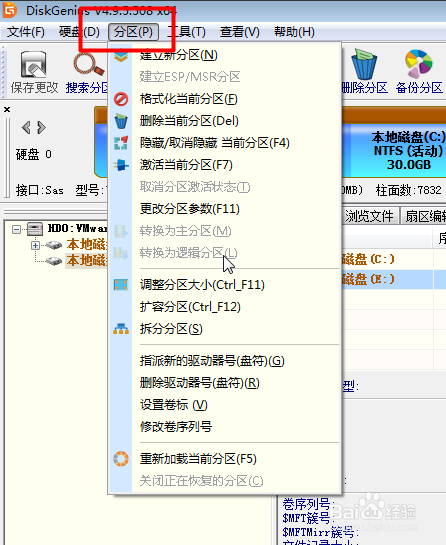Click the icon beside 建立新分区(N)

(121, 55)
